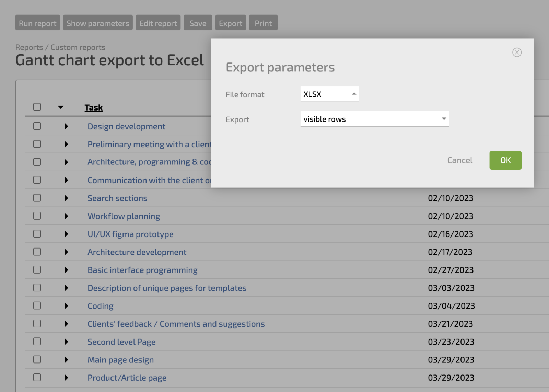Screen dimensions: 549x392
Task: Click Edit report
Action: [158, 22]
